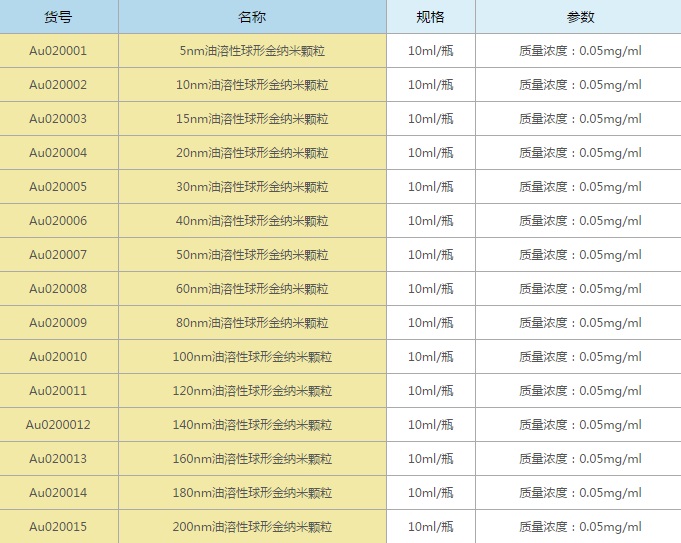This screenshot has width=681, height=543.
Task: Select the 质量浓度 parameter for Au020006
Action: (x=580, y=221)
